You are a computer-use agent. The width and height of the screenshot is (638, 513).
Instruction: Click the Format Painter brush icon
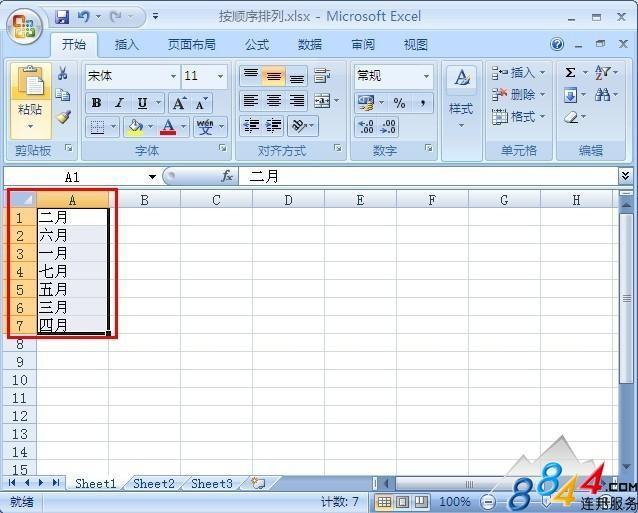pos(63,118)
